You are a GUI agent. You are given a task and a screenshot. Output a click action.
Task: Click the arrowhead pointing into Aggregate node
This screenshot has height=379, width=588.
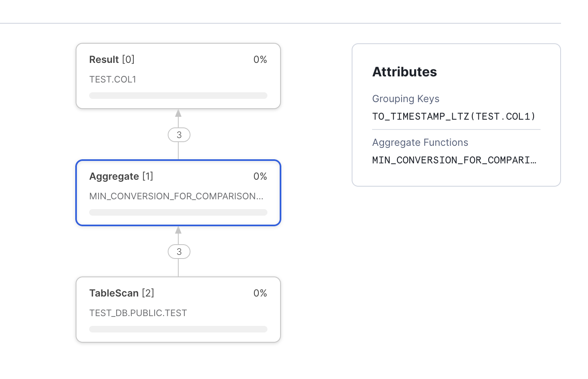coord(178,230)
